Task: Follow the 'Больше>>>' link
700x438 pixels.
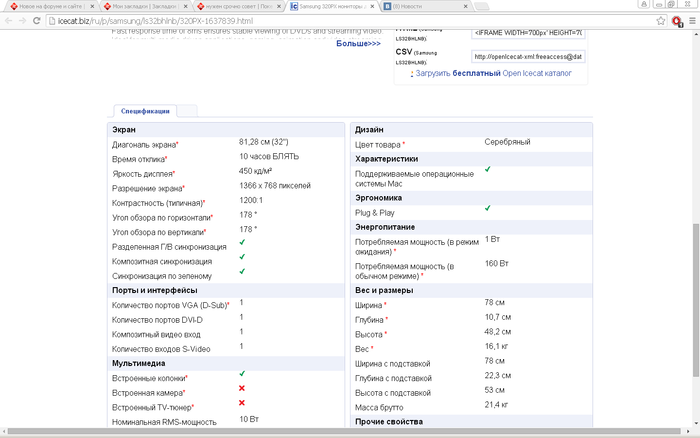Action: coord(358,44)
